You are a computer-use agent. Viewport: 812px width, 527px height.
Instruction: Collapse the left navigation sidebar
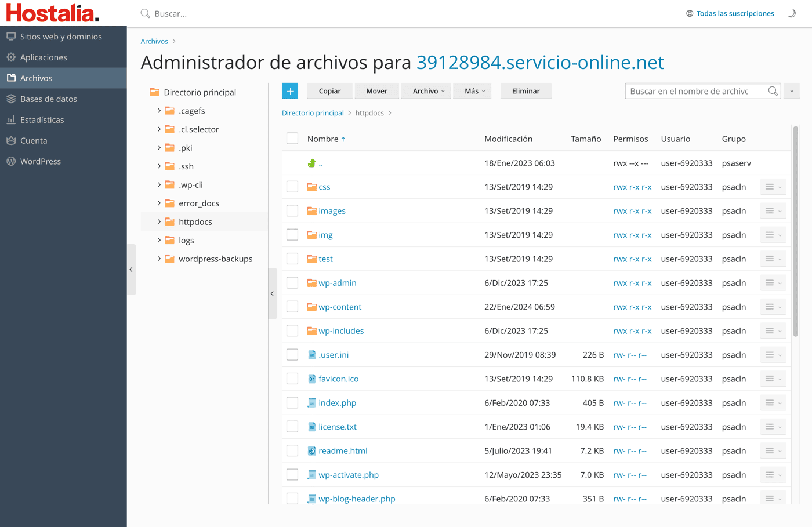pos(132,270)
